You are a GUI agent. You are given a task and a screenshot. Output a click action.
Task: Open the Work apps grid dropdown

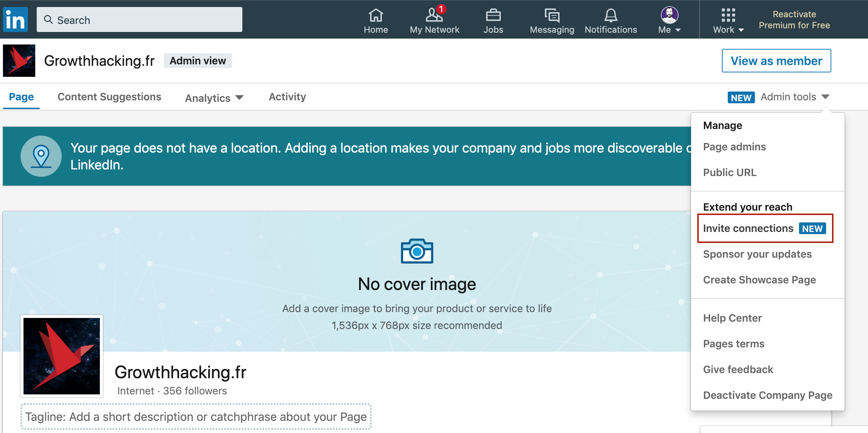728,20
